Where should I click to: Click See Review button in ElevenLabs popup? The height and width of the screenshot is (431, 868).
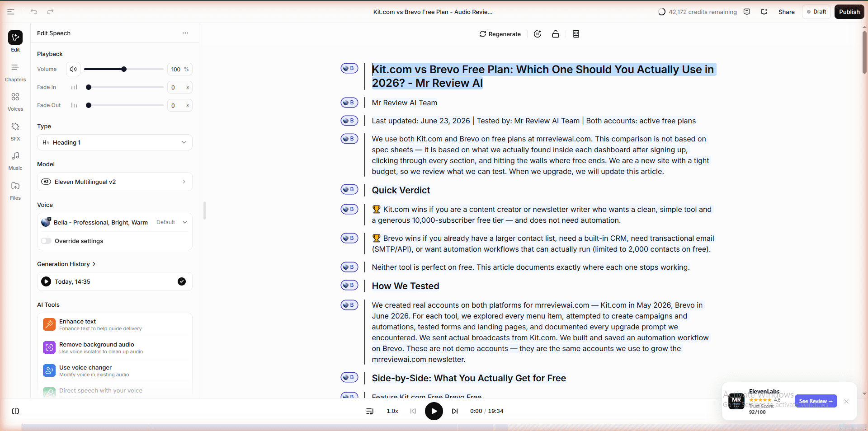pyautogui.click(x=816, y=401)
